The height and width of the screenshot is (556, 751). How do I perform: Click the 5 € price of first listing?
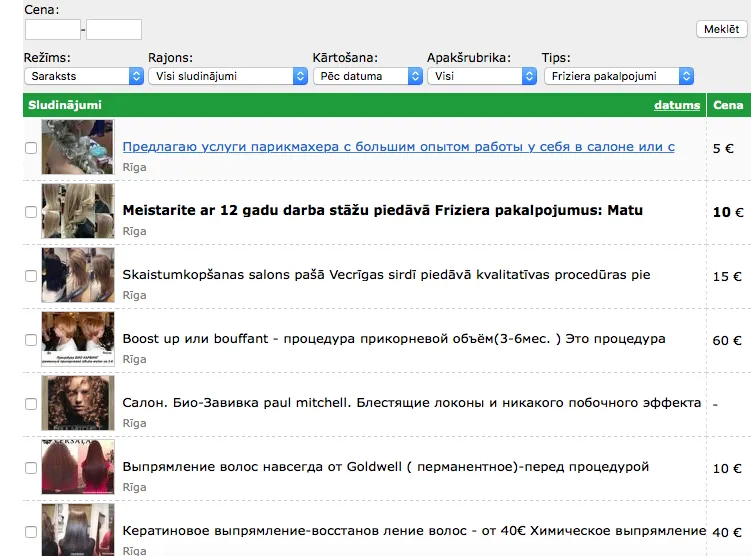[x=723, y=148]
